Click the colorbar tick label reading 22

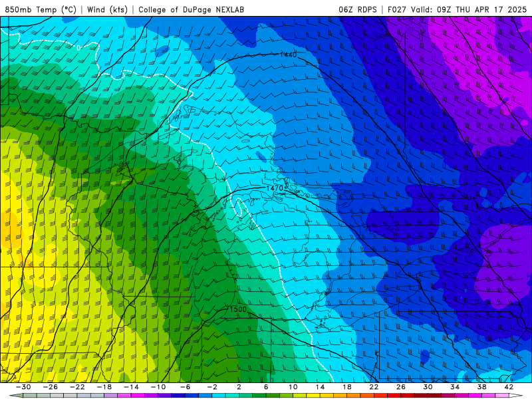(x=374, y=387)
